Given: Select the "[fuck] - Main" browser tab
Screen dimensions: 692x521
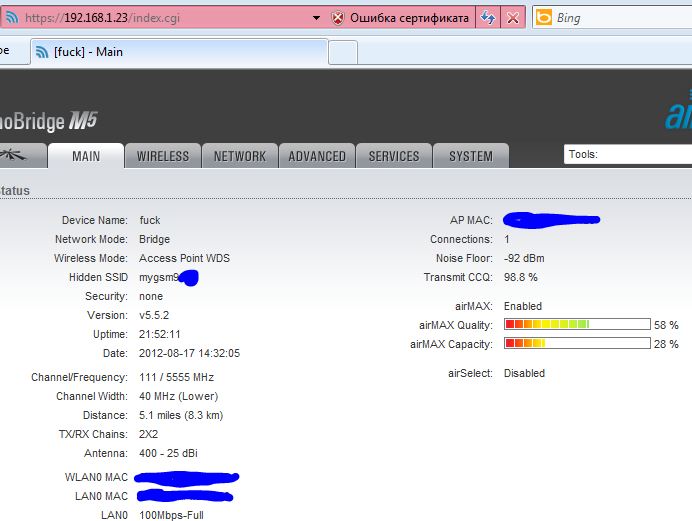Looking at the screenshot, I should coord(179,52).
